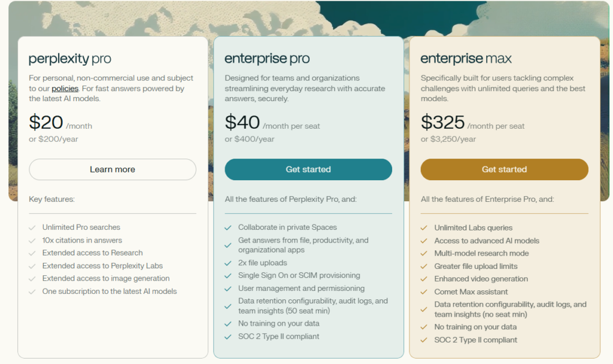Click the perplexity pro plan title

coord(70,59)
